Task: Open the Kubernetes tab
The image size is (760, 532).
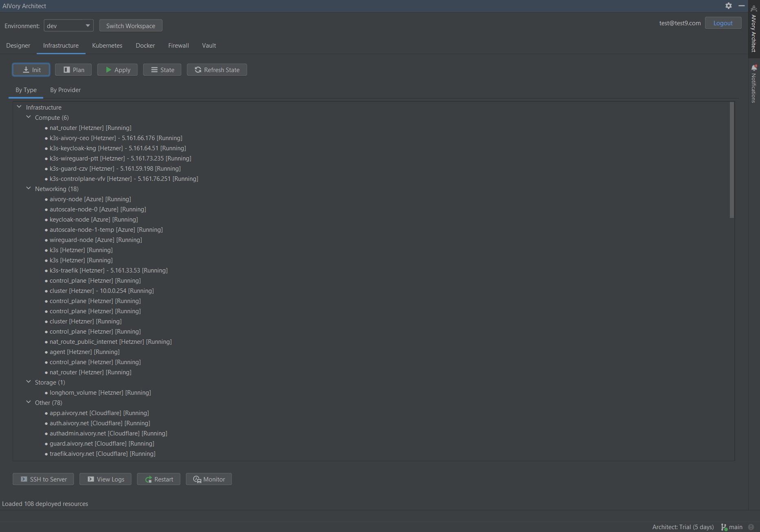Action: (107, 46)
